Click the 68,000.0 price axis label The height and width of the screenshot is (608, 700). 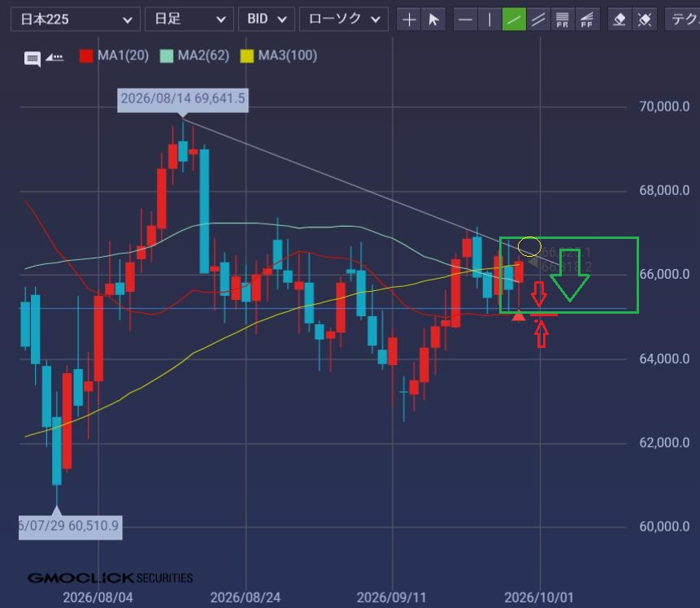[664, 191]
